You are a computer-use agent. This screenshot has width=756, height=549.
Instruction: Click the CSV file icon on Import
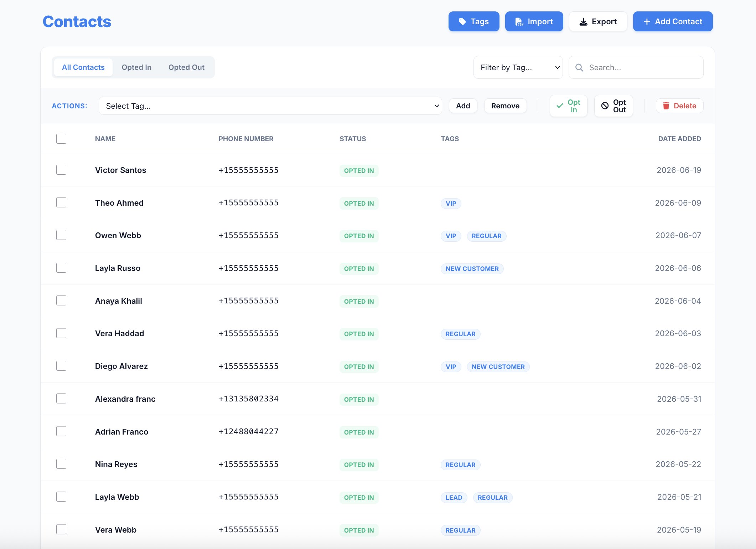point(519,22)
